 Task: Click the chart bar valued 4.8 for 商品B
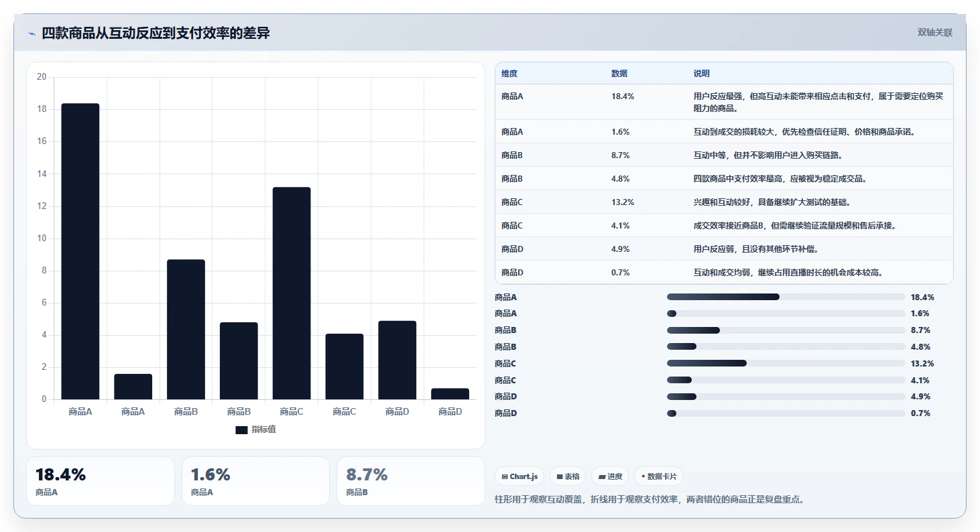[239, 361]
